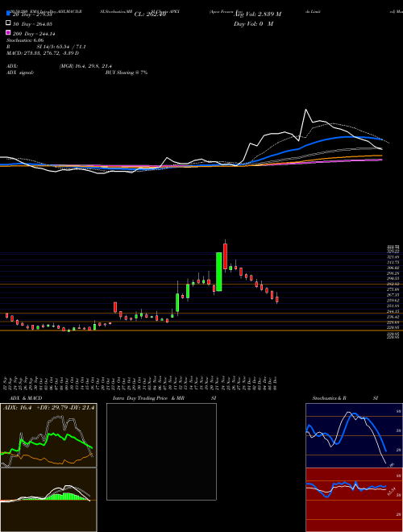
Task: Click the 'CL: 262.40' closing price label
Action: pyautogui.click(x=150, y=15)
